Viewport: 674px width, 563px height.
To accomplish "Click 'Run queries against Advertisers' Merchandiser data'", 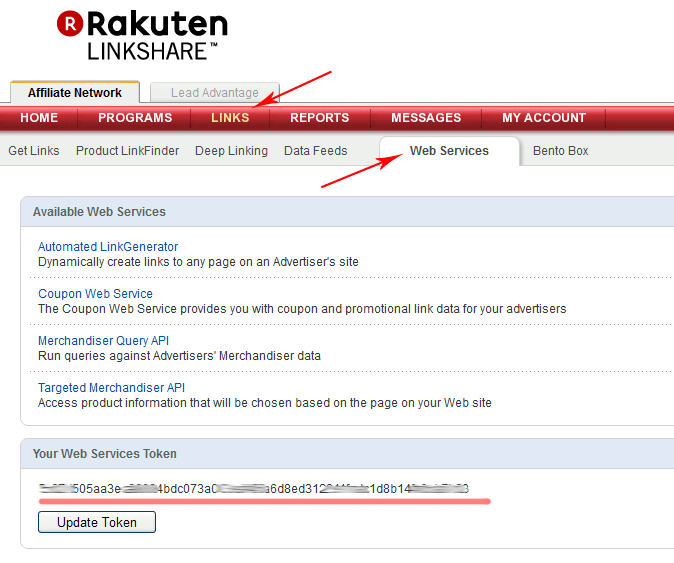I will (x=179, y=356).
